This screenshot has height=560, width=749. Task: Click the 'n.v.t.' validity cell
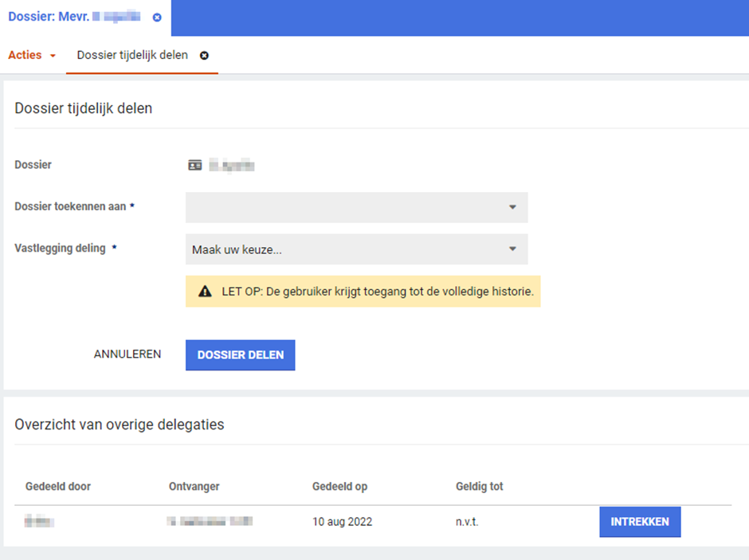[x=469, y=523]
